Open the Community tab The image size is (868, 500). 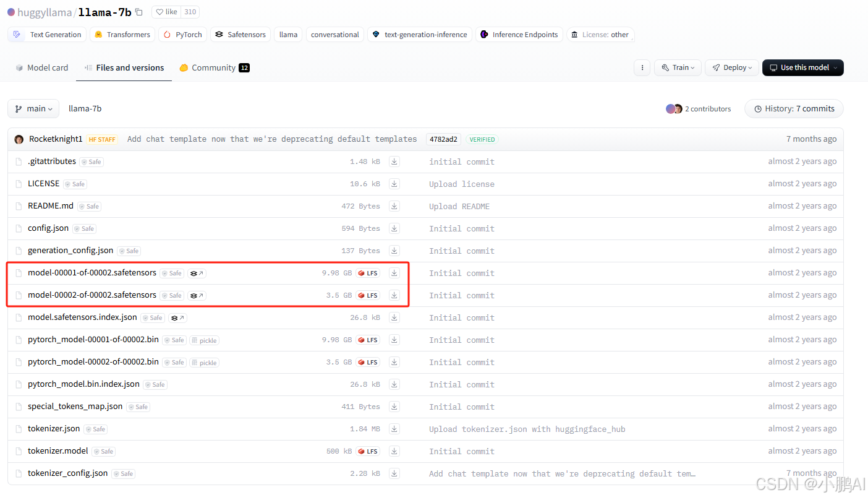pos(214,67)
